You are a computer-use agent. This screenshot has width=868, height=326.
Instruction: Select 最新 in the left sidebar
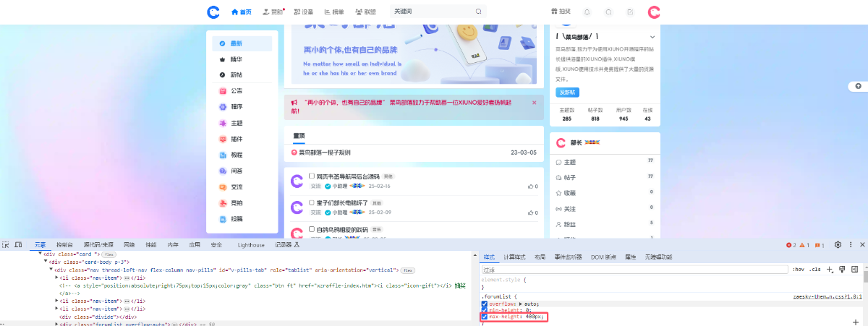pyautogui.click(x=242, y=43)
